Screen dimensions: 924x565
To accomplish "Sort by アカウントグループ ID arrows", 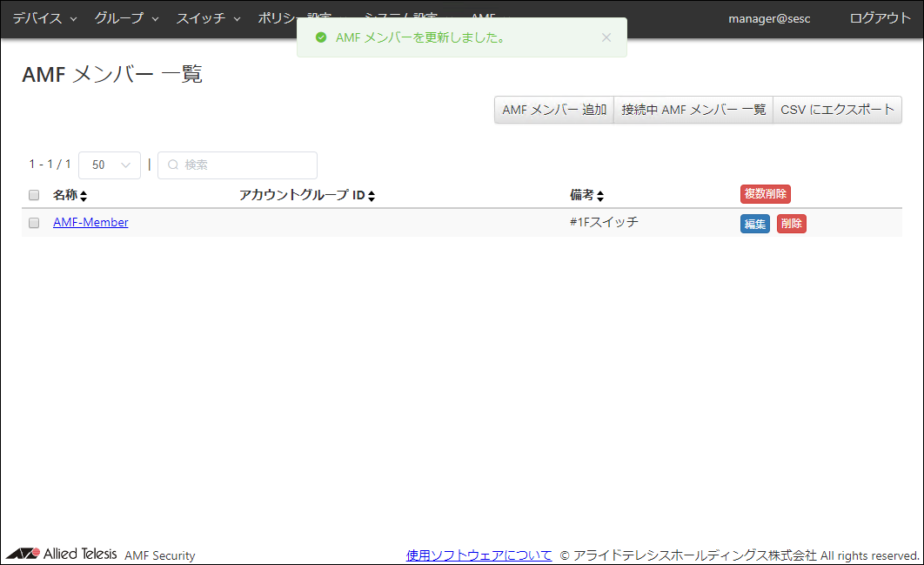I will (372, 196).
